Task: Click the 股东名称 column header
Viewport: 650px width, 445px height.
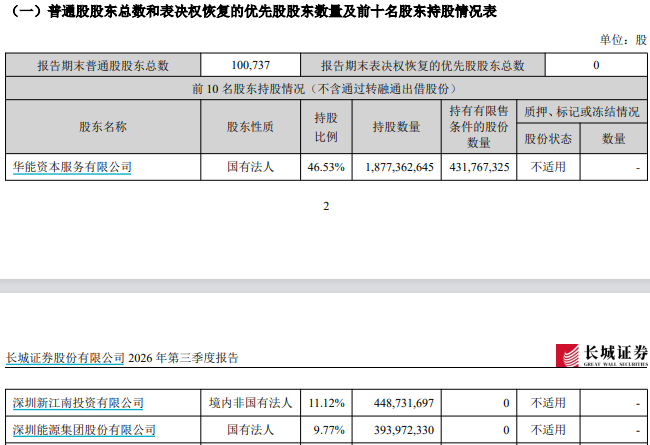Action: tap(103, 126)
